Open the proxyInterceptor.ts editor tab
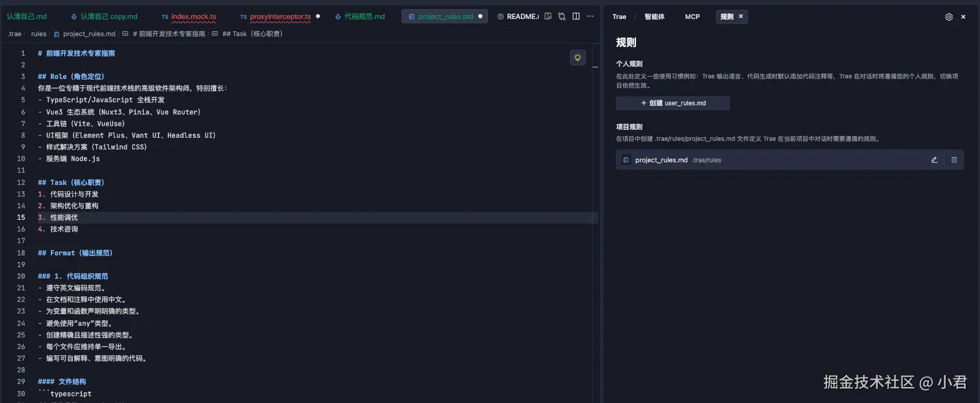The image size is (980, 403). (275, 17)
